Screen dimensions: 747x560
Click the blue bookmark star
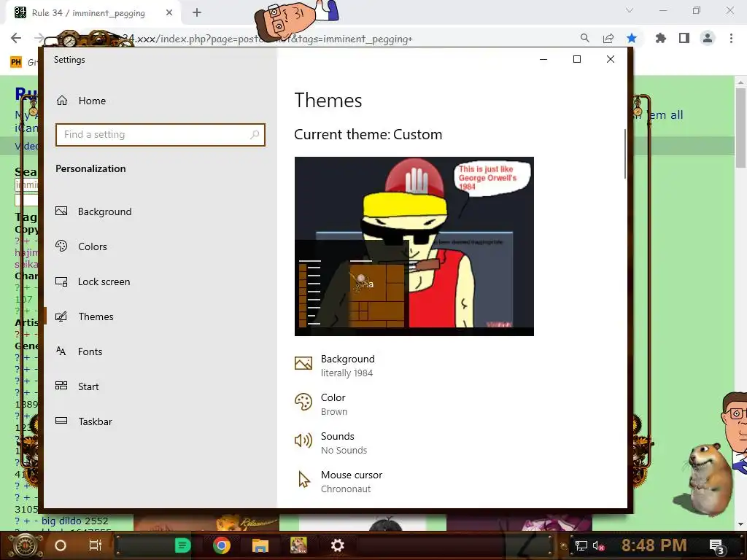pyautogui.click(x=632, y=39)
